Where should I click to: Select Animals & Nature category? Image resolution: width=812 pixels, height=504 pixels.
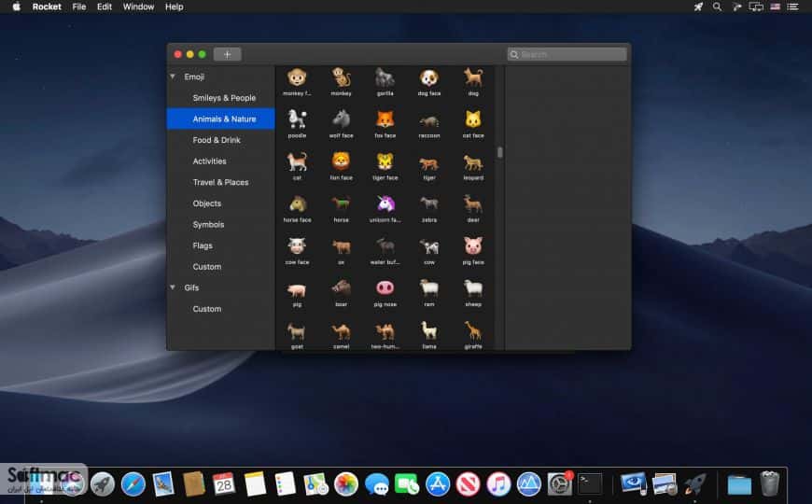[x=220, y=119]
